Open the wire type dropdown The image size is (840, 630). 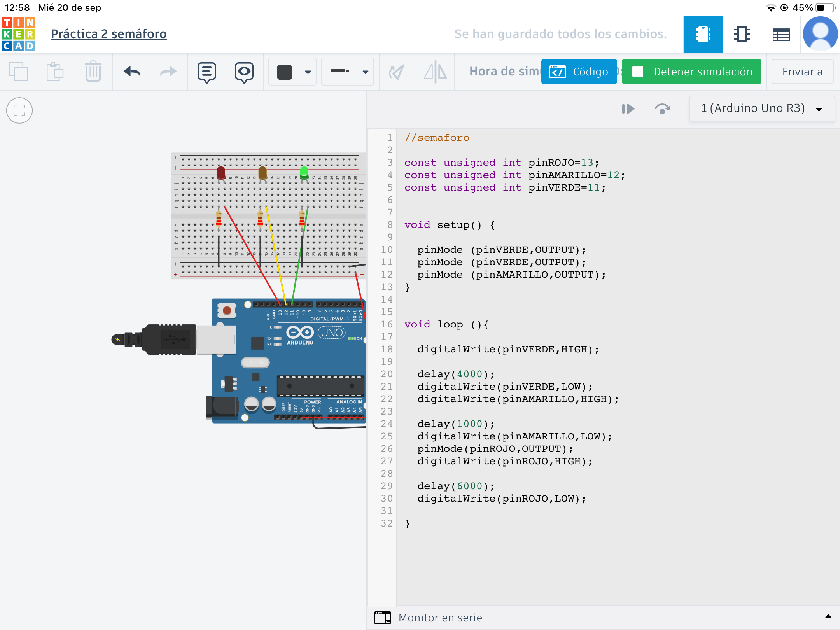coord(348,72)
